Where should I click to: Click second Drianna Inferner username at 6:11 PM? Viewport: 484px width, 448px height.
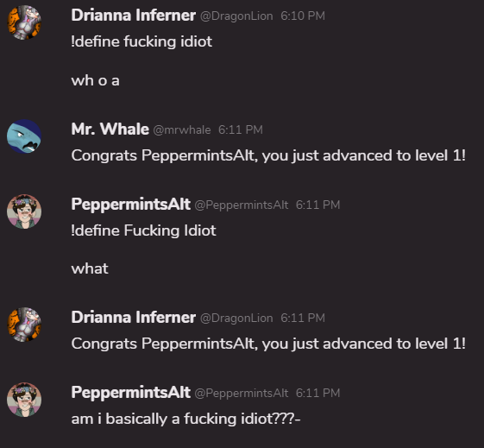coord(134,318)
